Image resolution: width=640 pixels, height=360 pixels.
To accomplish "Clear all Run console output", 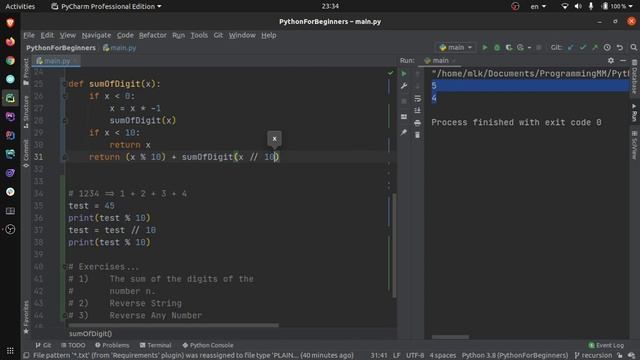I will point(417,135).
